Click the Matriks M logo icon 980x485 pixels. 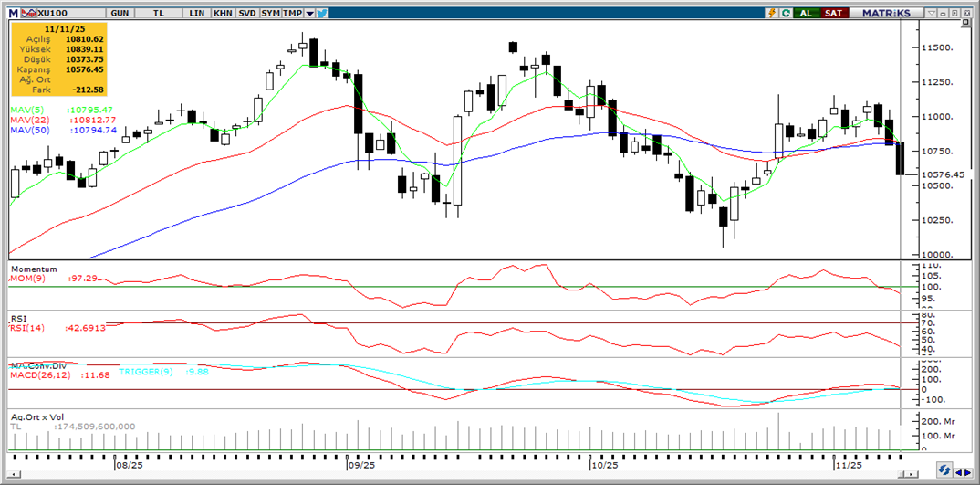[x=12, y=14]
